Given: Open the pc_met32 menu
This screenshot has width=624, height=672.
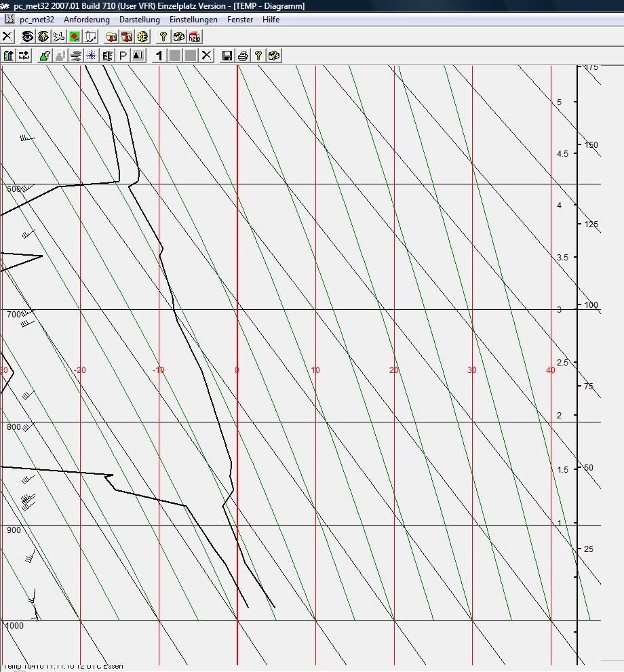Looking at the screenshot, I should pos(37,19).
